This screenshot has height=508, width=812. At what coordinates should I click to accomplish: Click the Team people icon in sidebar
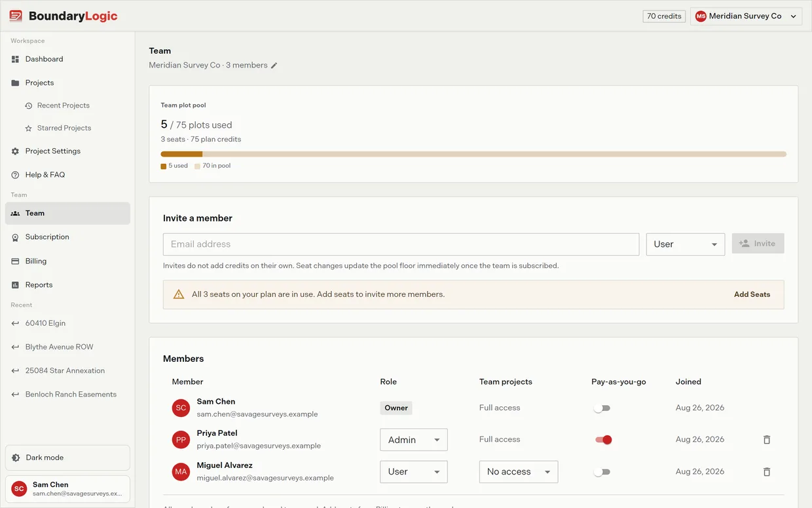point(15,214)
